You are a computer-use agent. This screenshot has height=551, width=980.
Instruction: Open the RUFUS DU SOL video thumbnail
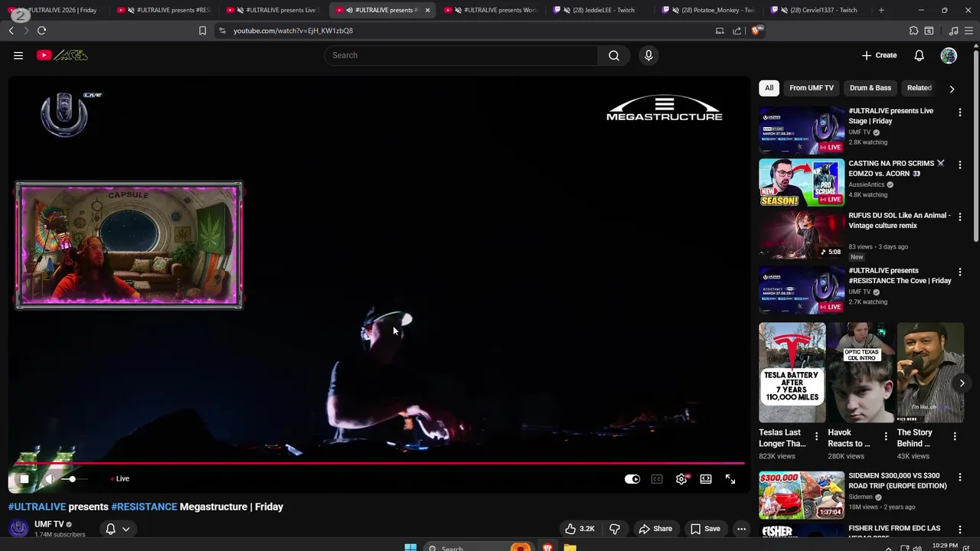pyautogui.click(x=802, y=236)
